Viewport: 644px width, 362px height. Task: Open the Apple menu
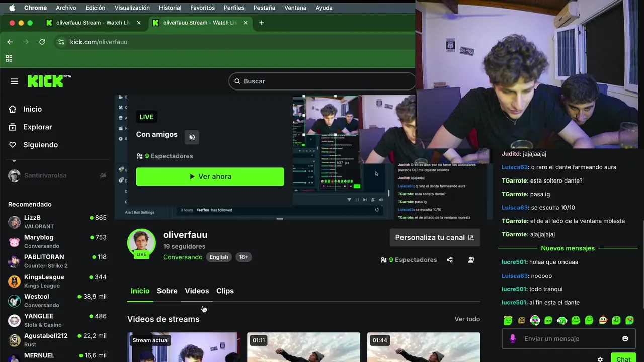click(x=12, y=8)
